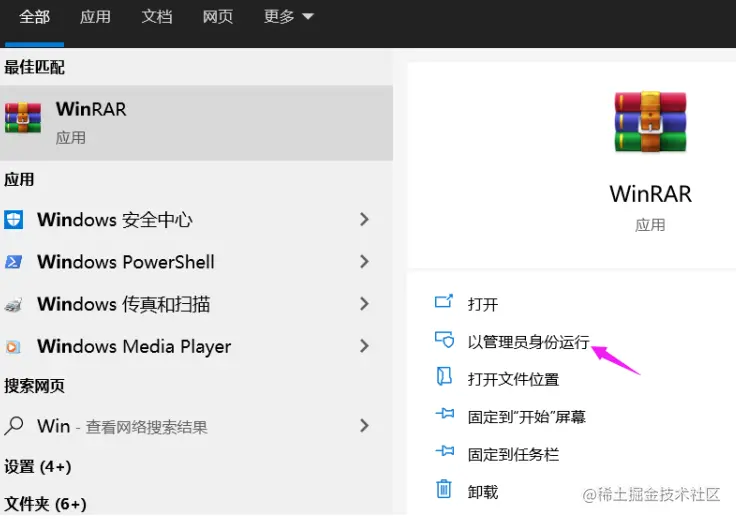736x519 pixels.
Task: Switch to the 网页 tab
Action: tap(218, 17)
